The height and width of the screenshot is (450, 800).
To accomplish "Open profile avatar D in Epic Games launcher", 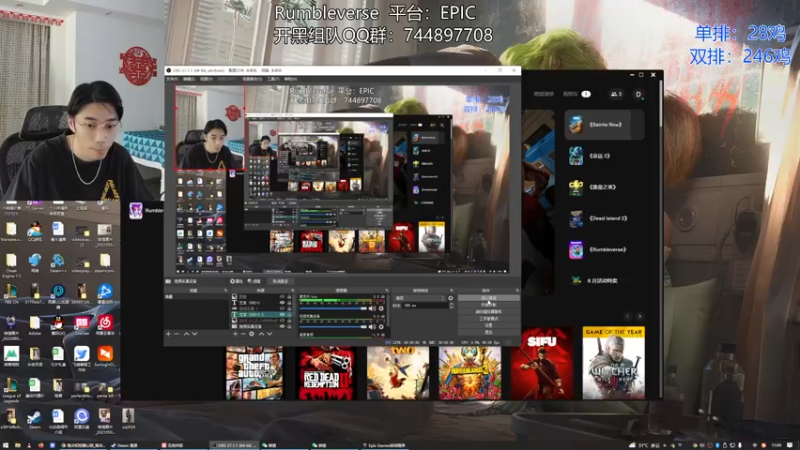I will click(x=638, y=94).
